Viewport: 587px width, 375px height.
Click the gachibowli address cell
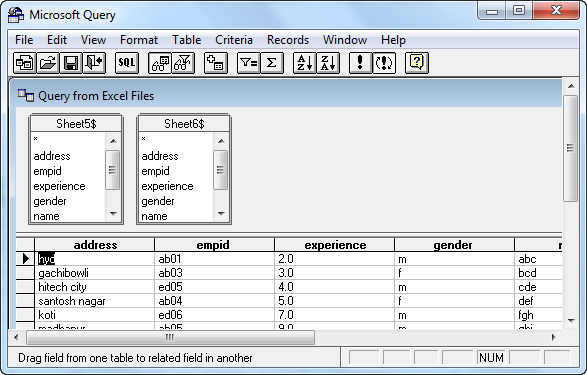pos(95,273)
